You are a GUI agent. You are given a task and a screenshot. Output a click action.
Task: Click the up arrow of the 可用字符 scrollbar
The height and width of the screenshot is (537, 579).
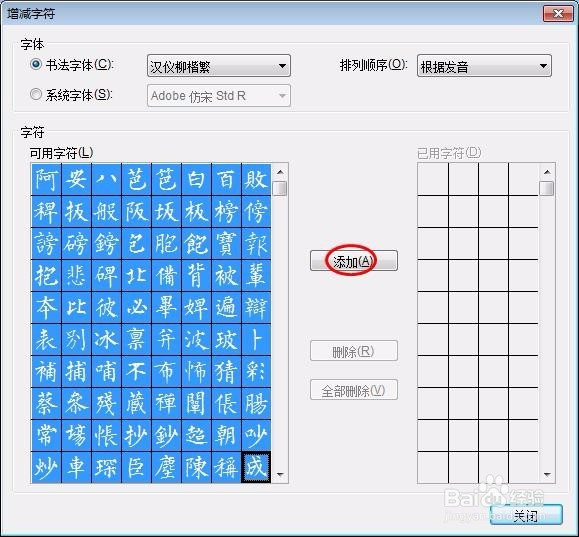(280, 172)
